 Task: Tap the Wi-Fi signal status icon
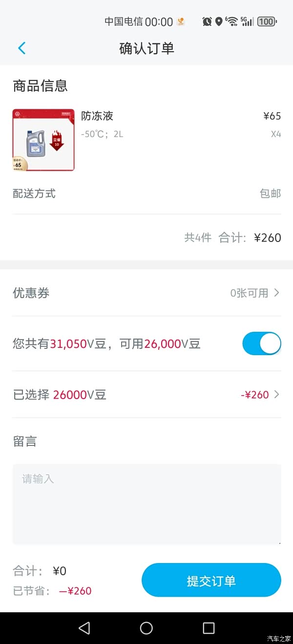click(x=231, y=21)
